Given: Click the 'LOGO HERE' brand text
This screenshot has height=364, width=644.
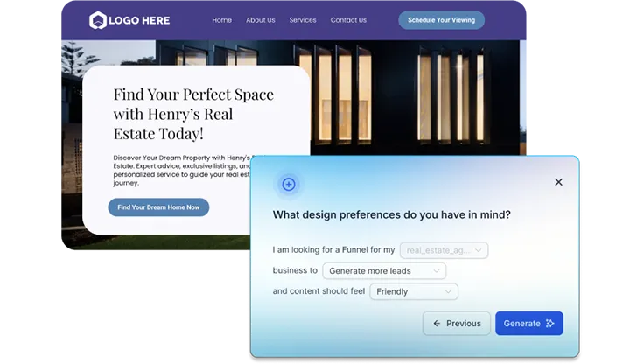Looking at the screenshot, I should [140, 20].
